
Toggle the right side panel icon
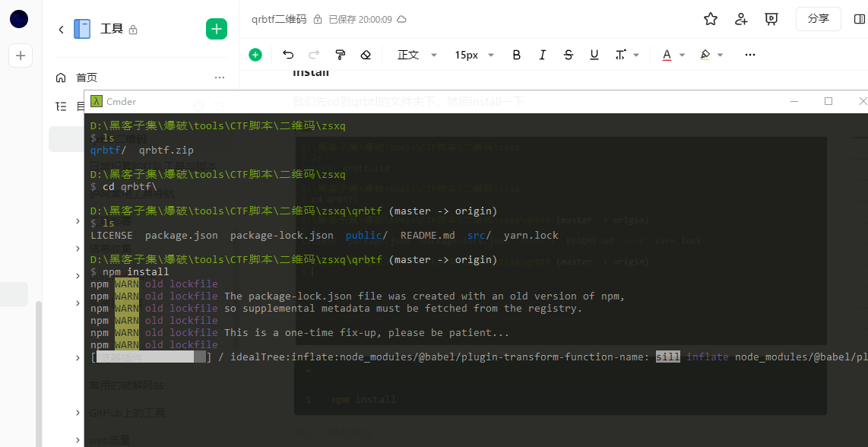point(860,19)
